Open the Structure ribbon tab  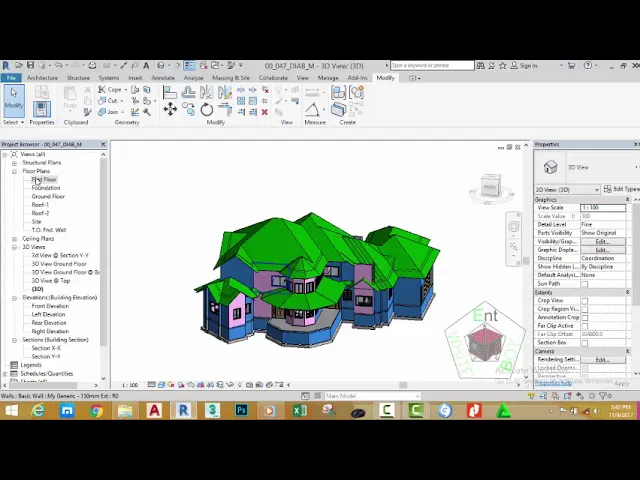(78, 78)
